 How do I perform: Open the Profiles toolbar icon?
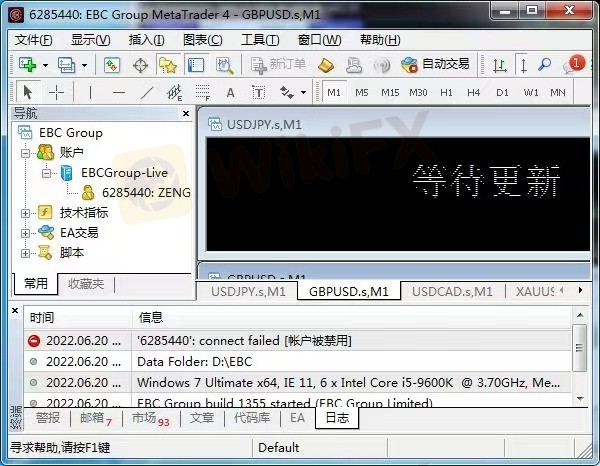[x=67, y=65]
